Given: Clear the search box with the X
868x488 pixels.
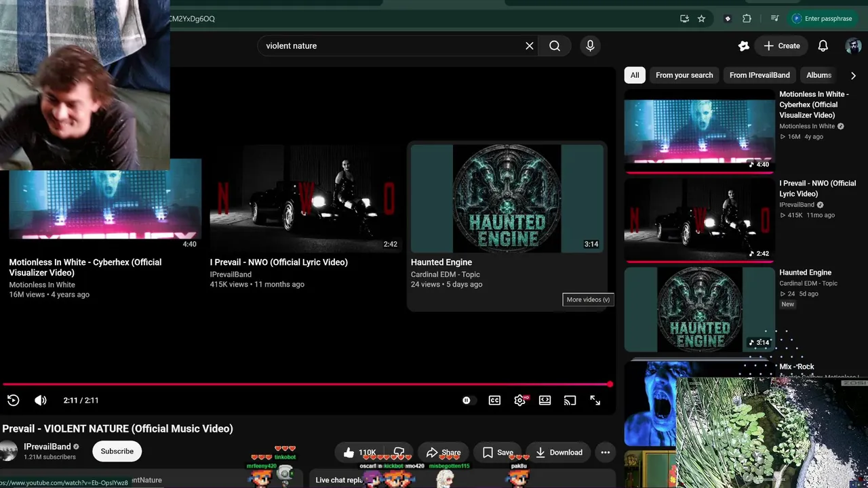Looking at the screenshot, I should 530,46.
